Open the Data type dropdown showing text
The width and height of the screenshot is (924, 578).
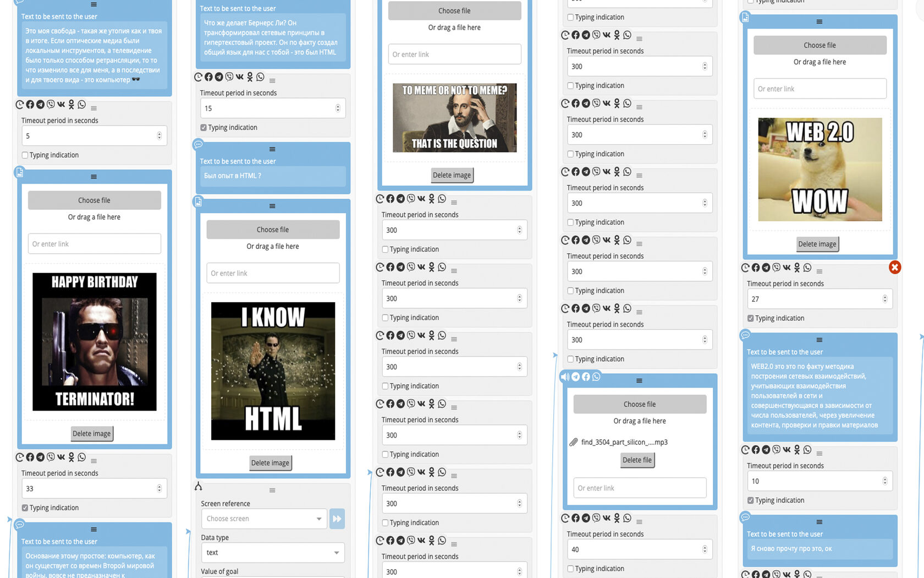pos(273,553)
